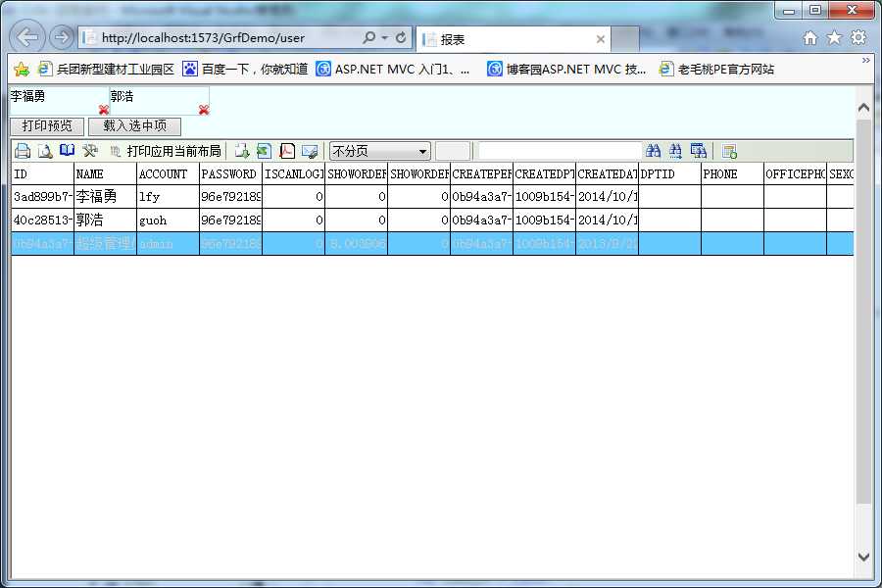The height and width of the screenshot is (588, 882).
Task: Click the browser Home icon
Action: point(810,37)
